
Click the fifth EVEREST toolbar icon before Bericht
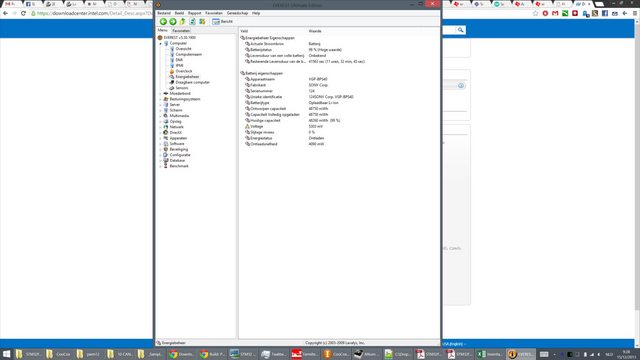tap(202, 22)
